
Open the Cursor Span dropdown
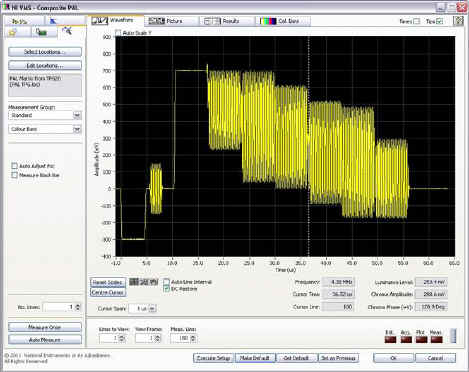pos(152,309)
